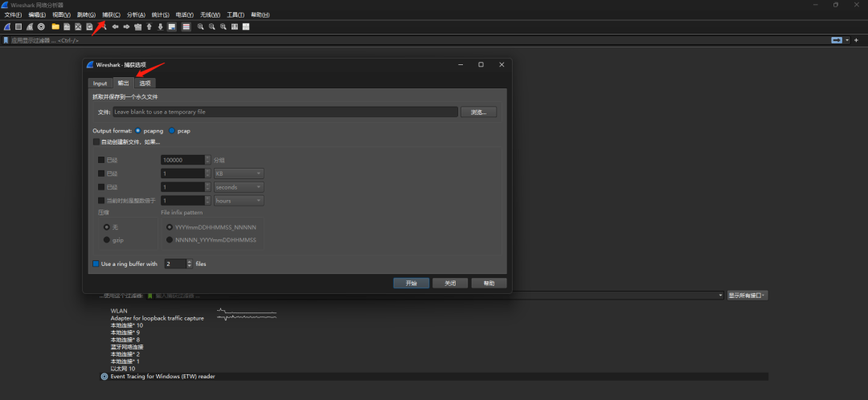Go back in packet history
The width and height of the screenshot is (868, 400).
click(115, 27)
